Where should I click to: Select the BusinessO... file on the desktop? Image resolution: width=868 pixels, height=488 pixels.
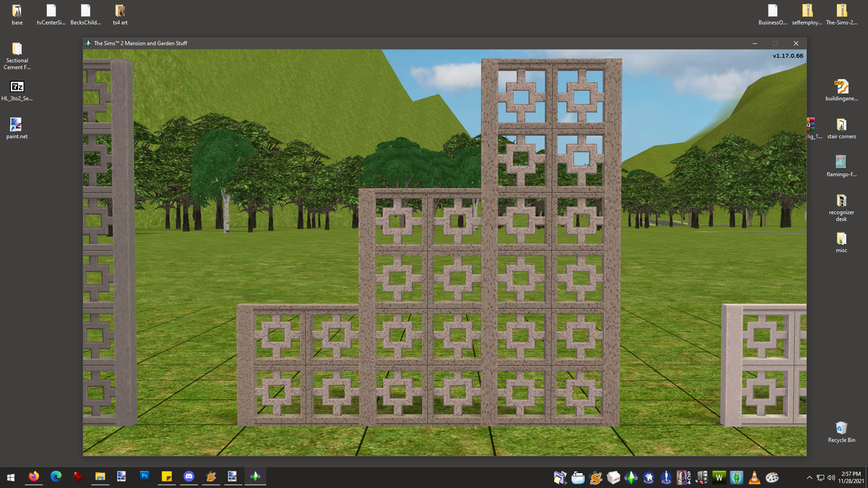772,15
